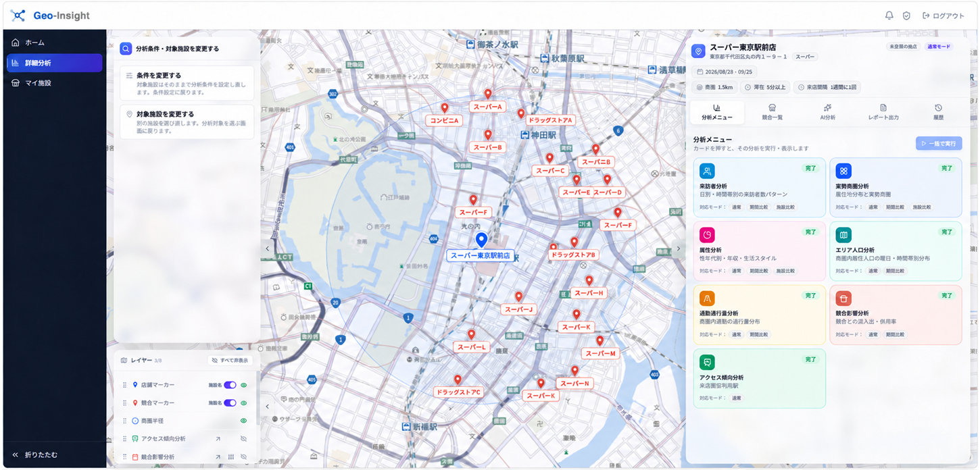Open マイ施設 in the sidebar

(54, 83)
